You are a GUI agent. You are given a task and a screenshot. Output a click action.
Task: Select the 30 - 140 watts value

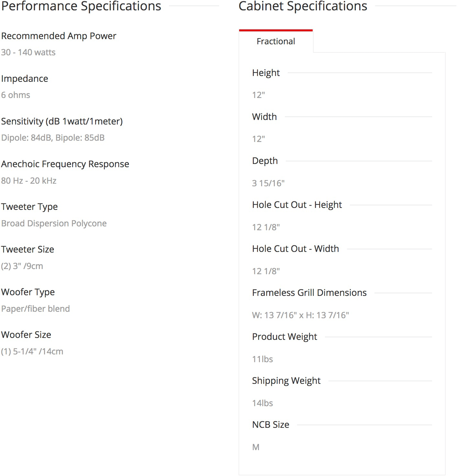coord(28,52)
